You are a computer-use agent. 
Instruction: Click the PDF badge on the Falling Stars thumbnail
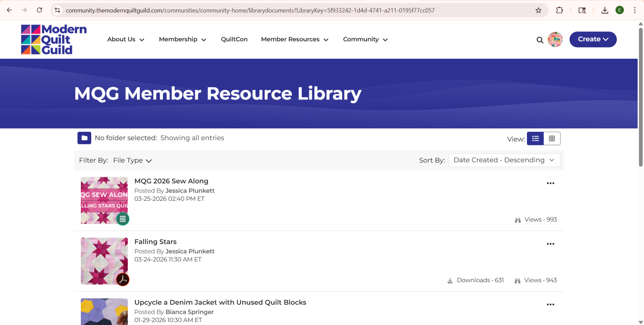123,279
